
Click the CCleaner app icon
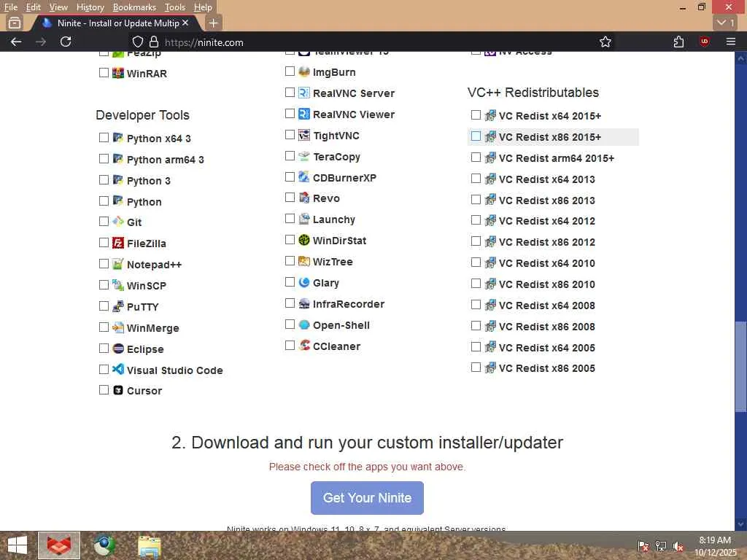pyautogui.click(x=304, y=346)
